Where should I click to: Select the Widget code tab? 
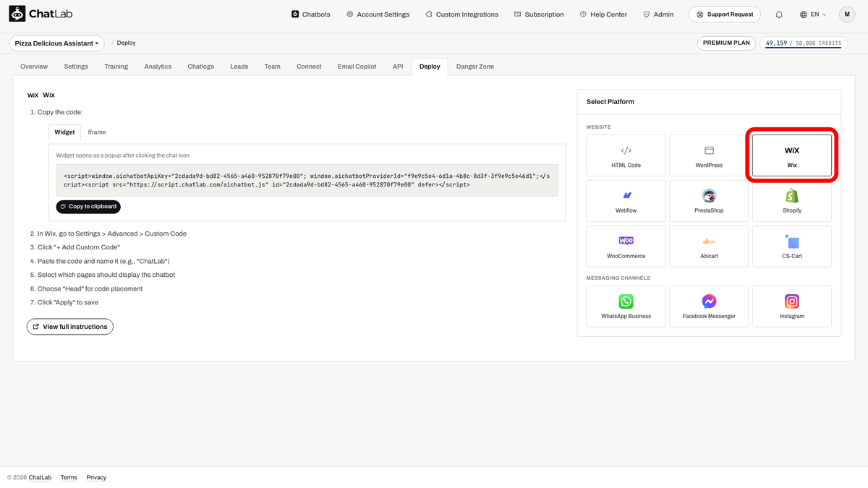64,132
